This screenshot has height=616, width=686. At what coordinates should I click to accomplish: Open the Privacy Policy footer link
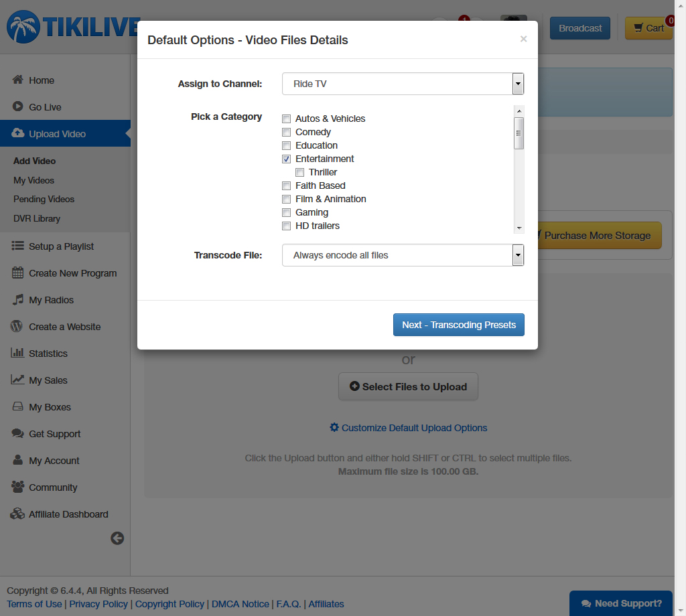(x=98, y=604)
